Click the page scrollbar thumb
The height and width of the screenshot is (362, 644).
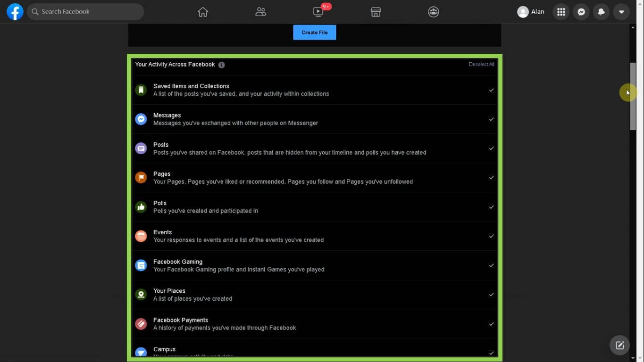pyautogui.click(x=633, y=96)
